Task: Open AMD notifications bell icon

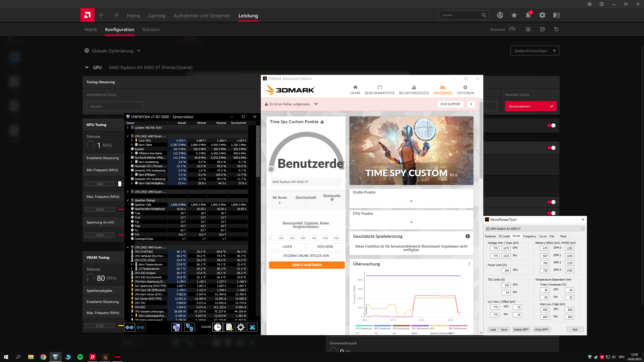Action: coord(528,15)
